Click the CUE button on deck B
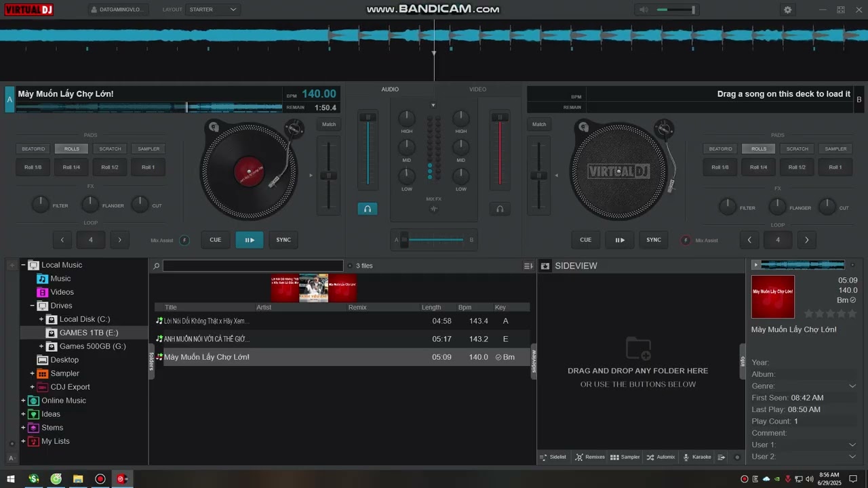Viewport: 868px width, 488px height. coord(586,240)
